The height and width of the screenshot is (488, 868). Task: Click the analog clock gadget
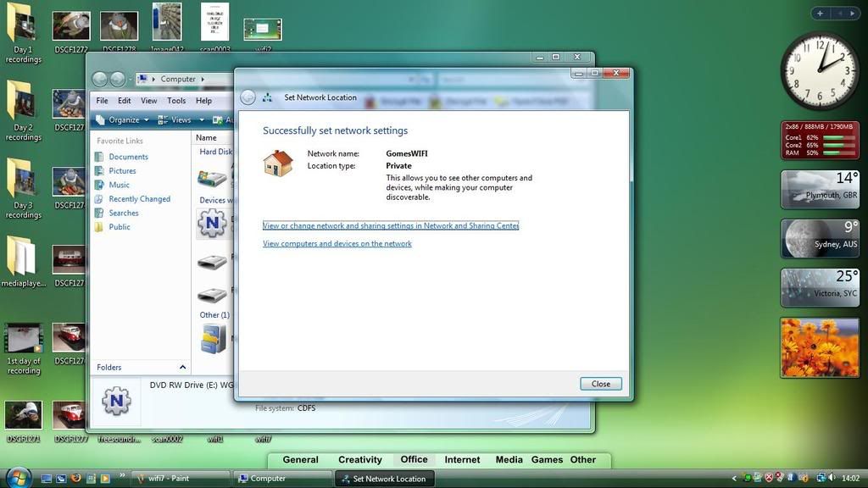click(x=820, y=70)
